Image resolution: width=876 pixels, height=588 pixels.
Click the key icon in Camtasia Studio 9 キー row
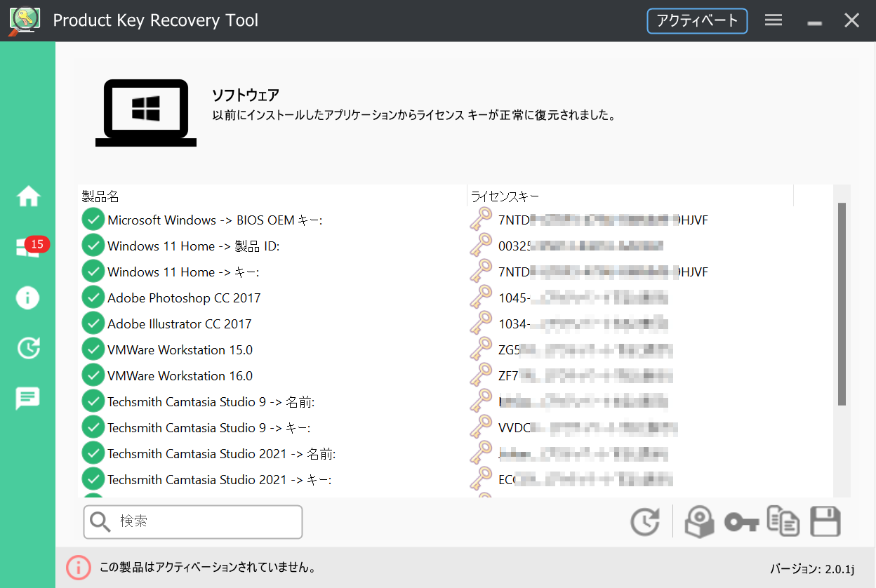[481, 427]
